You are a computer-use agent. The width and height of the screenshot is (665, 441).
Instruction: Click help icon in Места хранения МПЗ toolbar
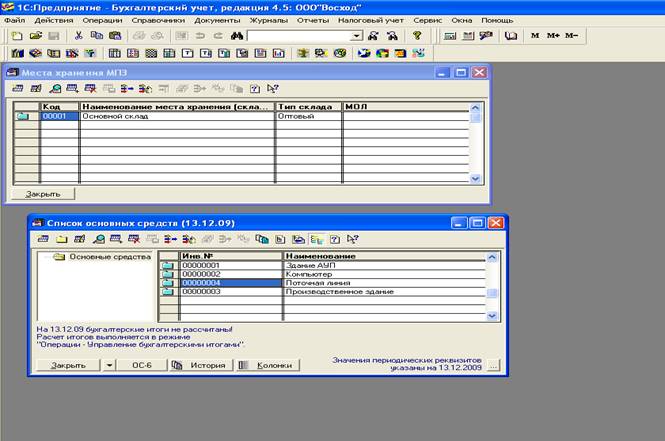(257, 88)
